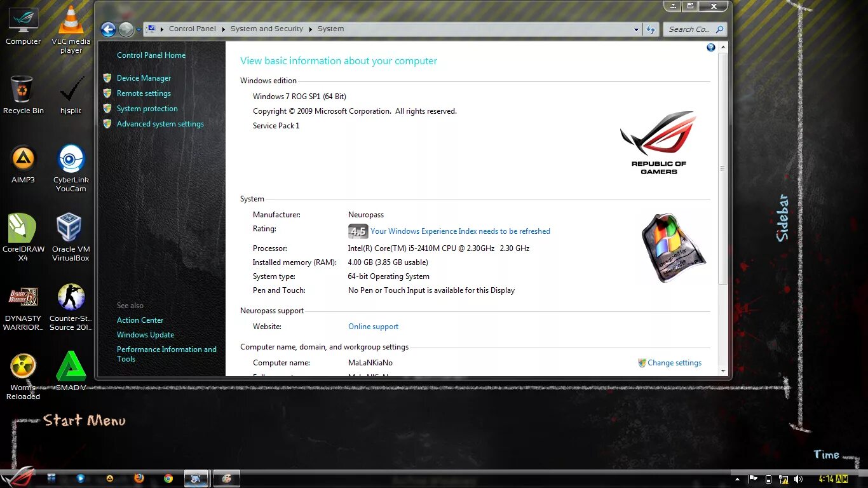Show hidden tray icons arrow
The height and width of the screenshot is (488, 868).
click(738, 480)
